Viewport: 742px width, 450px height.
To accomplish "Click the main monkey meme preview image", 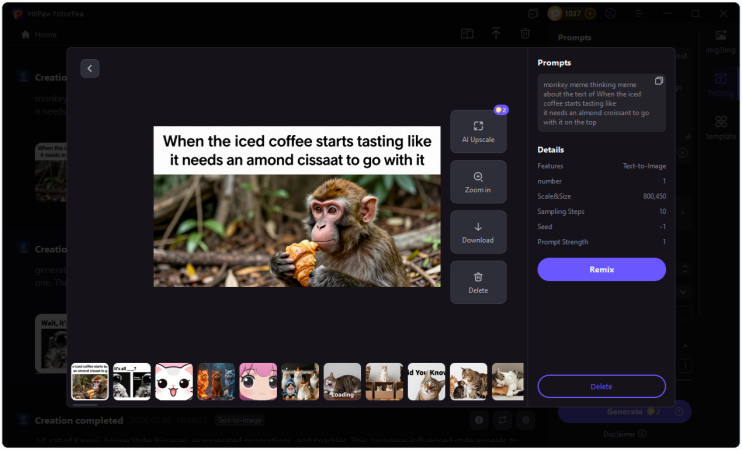I will tap(297, 206).
